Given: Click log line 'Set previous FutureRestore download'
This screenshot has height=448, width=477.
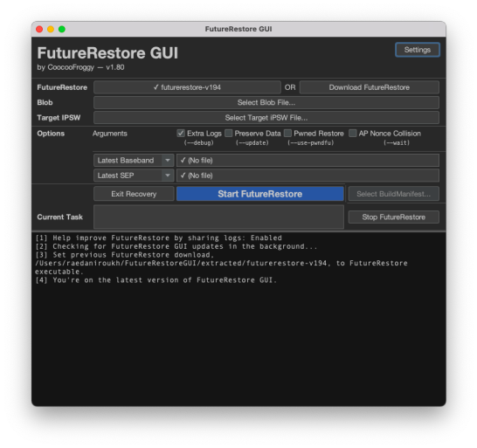Looking at the screenshot, I should tap(221, 263).
